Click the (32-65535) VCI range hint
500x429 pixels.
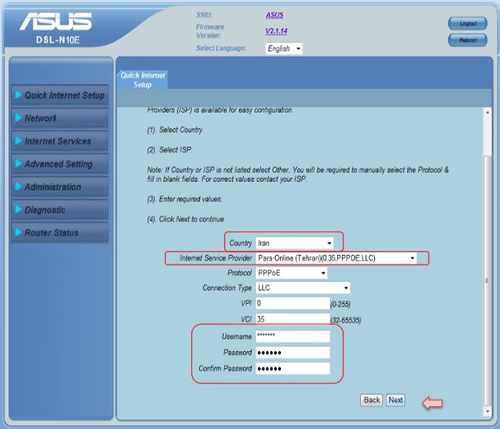(x=346, y=321)
